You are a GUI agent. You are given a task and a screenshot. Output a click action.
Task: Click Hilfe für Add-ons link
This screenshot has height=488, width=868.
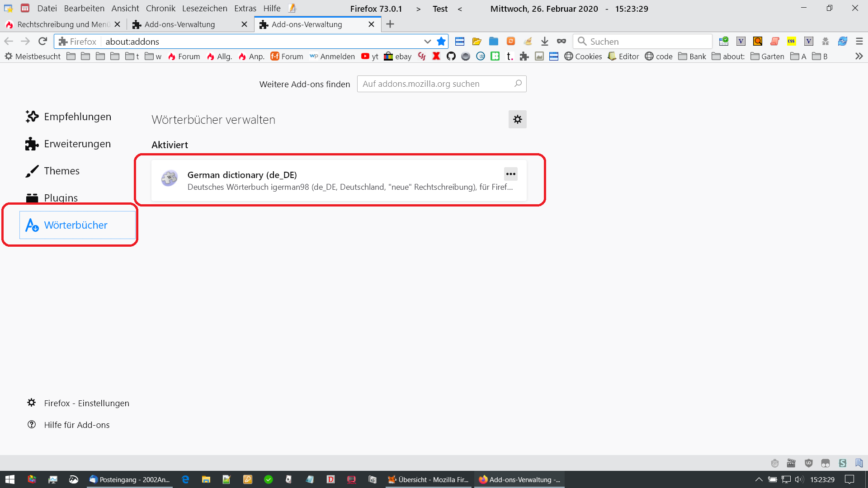(x=76, y=425)
